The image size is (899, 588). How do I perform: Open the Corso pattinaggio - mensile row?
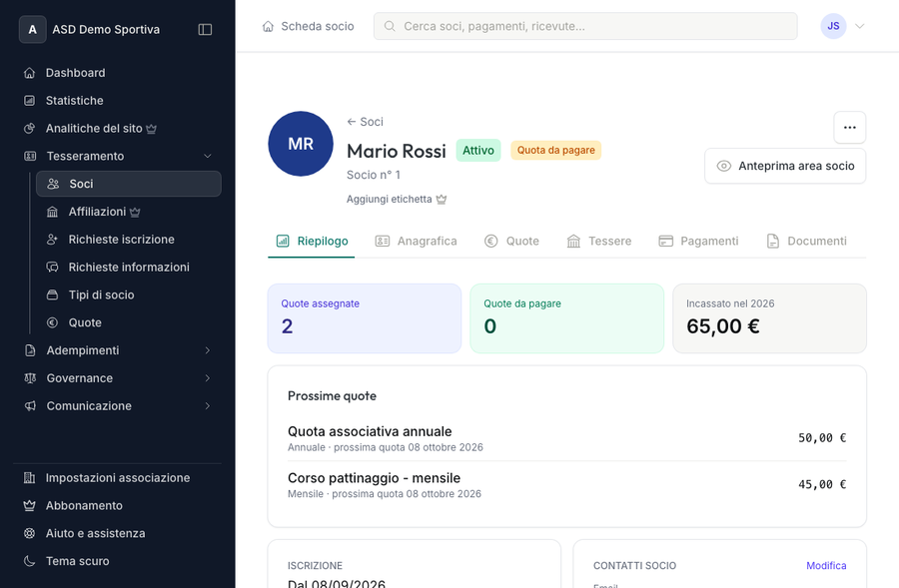(x=567, y=485)
